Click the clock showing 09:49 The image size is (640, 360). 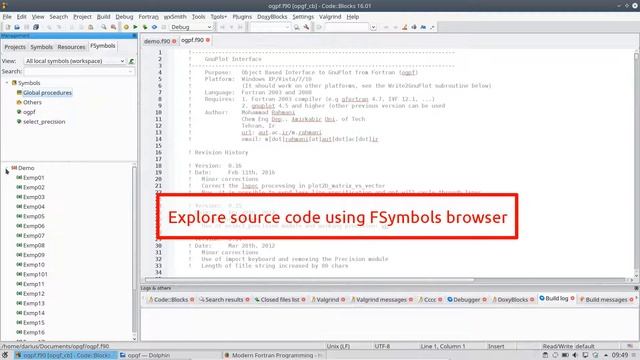point(620,356)
